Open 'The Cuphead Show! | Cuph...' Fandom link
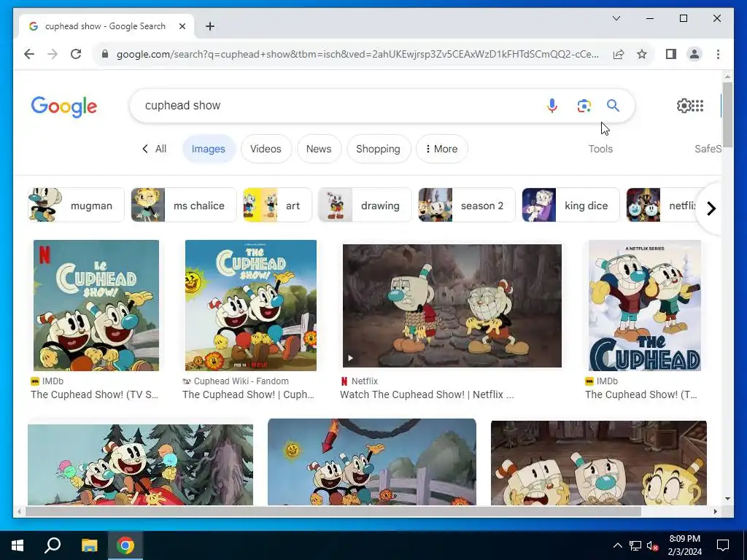 coord(248,394)
